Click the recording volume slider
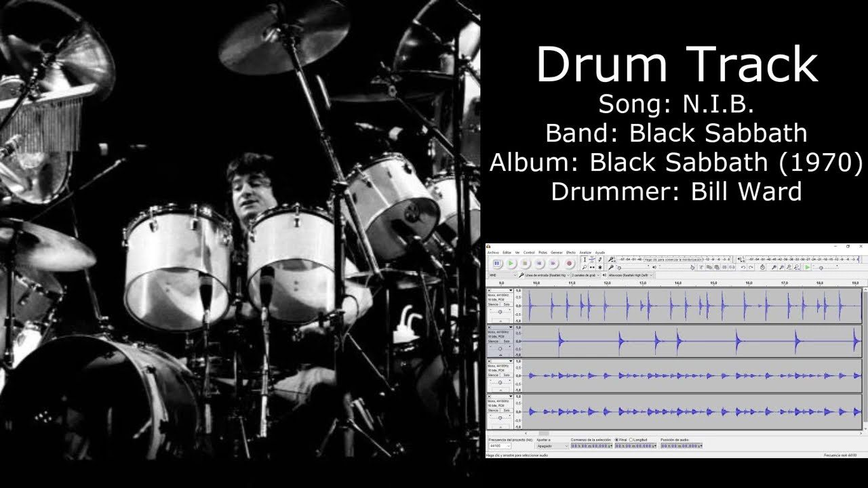Viewport: 868px width, 488px height. (633, 267)
